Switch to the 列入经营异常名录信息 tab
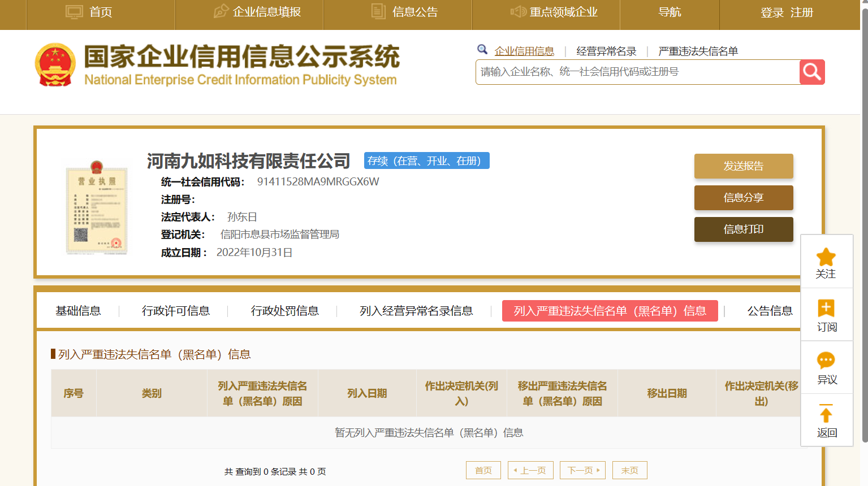 click(x=416, y=311)
